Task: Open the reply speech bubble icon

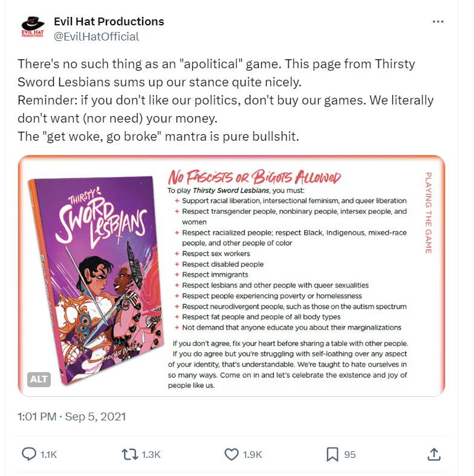Action: [x=30, y=454]
